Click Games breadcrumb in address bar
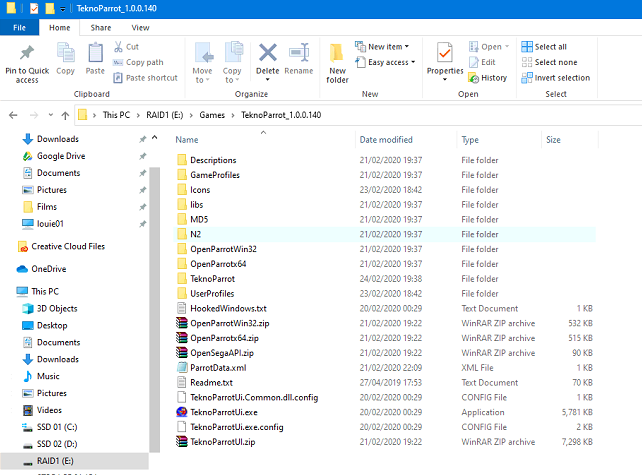Viewport: 642px width, 475px height. point(212,115)
